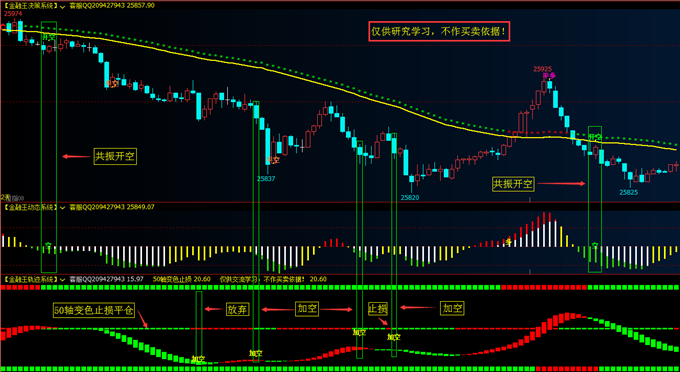Click the 25925 high price marker
Screen dimensions: 680x372
(x=543, y=69)
